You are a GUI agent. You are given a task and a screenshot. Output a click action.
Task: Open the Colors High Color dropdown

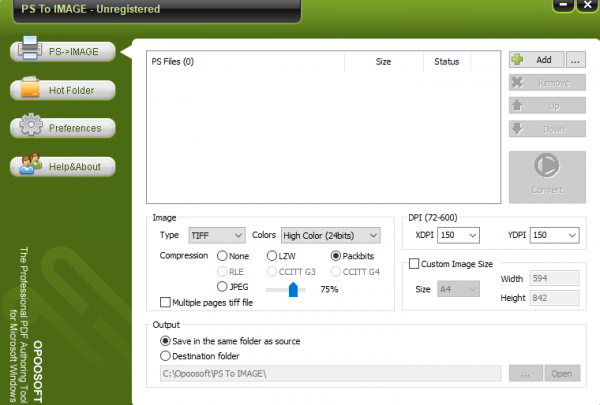pyautogui.click(x=331, y=235)
